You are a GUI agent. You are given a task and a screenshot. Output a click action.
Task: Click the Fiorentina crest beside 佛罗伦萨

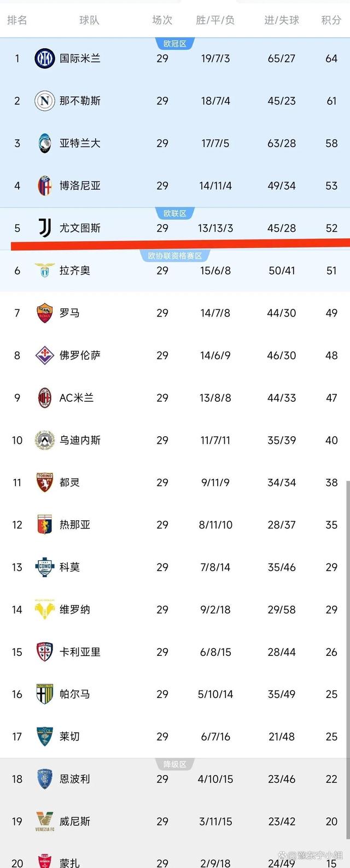coord(44,355)
